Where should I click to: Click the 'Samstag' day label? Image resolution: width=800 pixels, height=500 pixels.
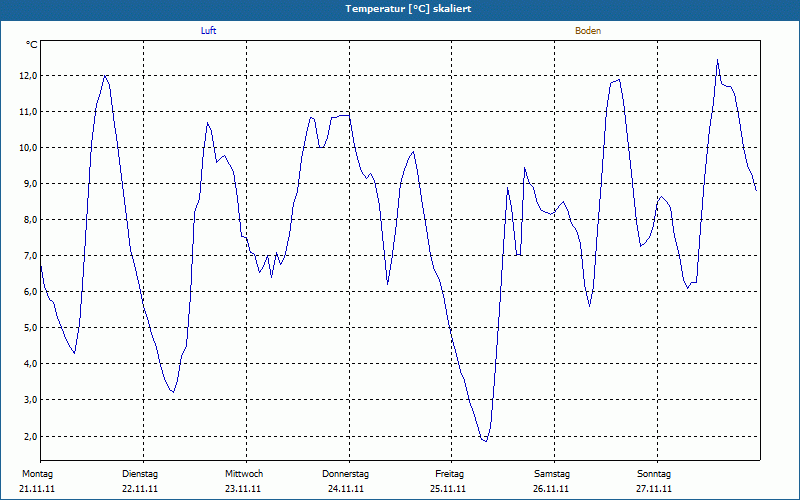[x=552, y=474]
